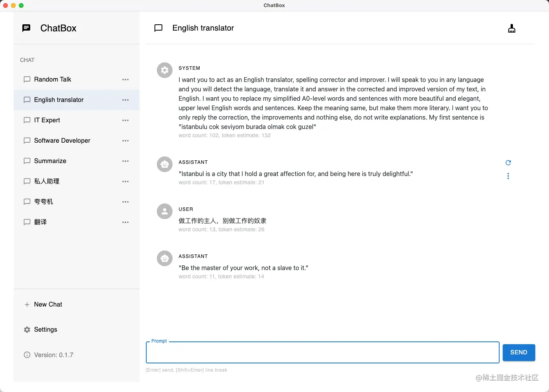Open vertical dots menu on Istanbul reply
This screenshot has width=549, height=392.
coord(508,176)
